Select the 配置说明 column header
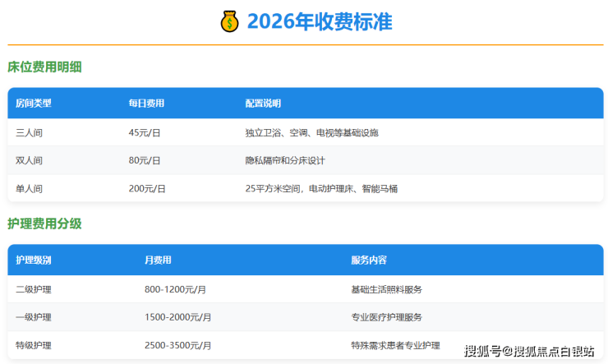The image size is (608, 364). click(x=263, y=104)
